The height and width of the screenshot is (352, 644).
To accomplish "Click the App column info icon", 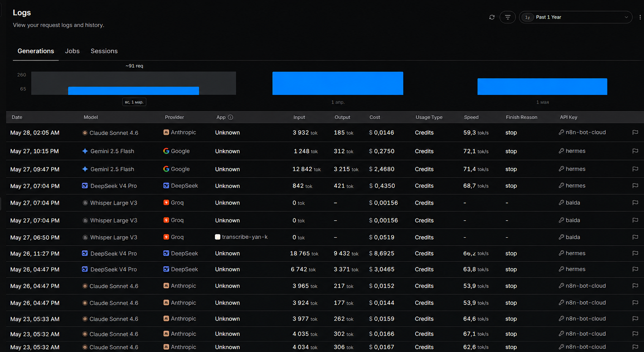I will click(230, 117).
